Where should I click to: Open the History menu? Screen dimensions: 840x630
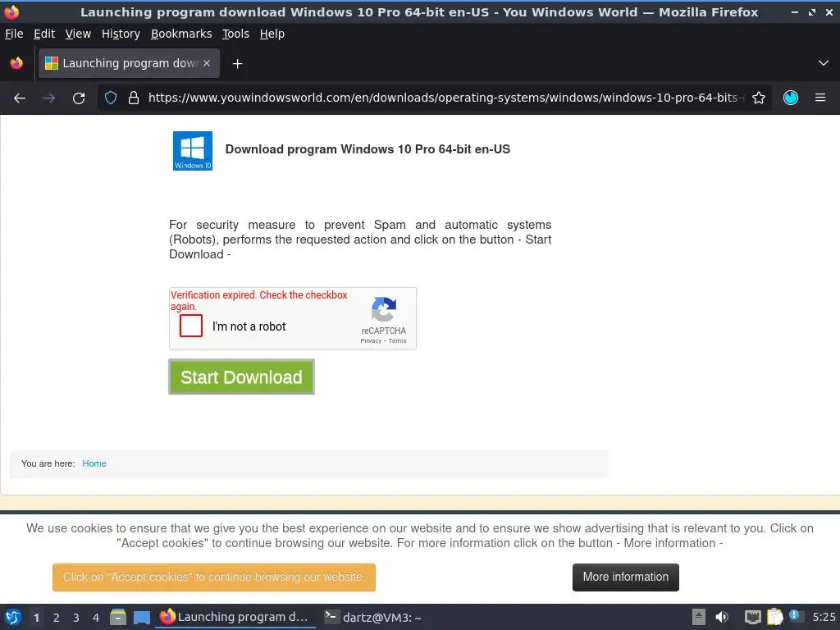(121, 34)
